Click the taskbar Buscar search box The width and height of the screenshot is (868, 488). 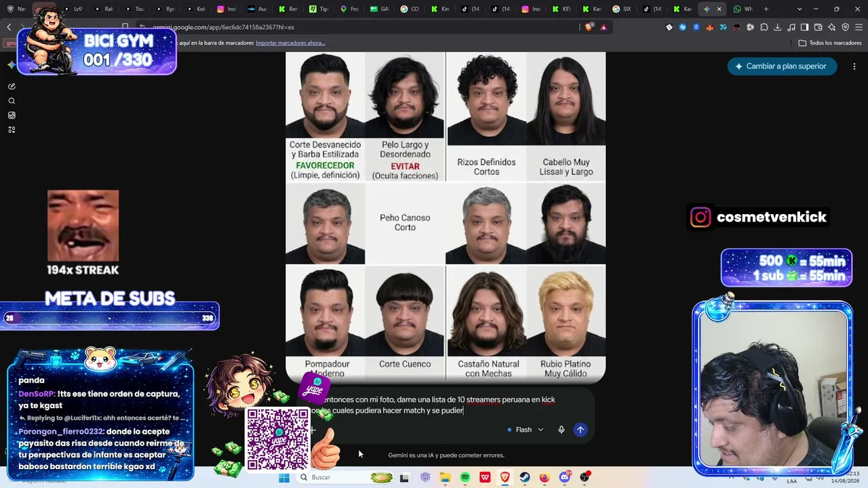[x=344, y=477]
